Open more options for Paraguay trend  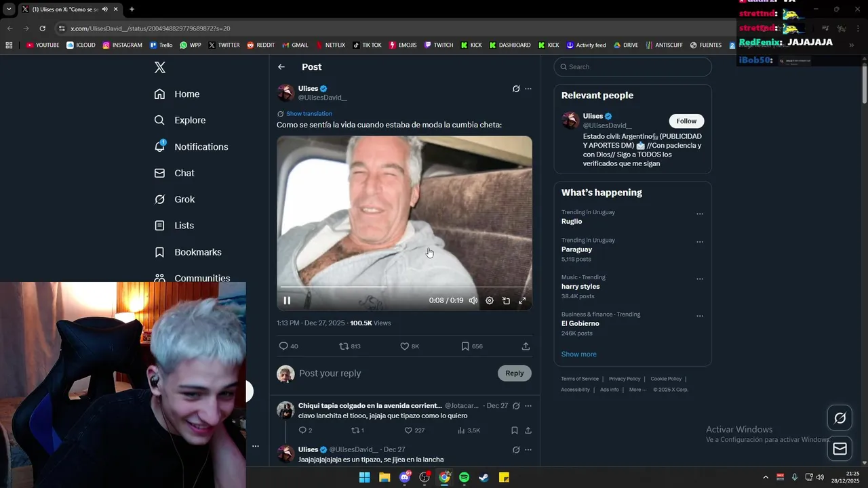(700, 242)
